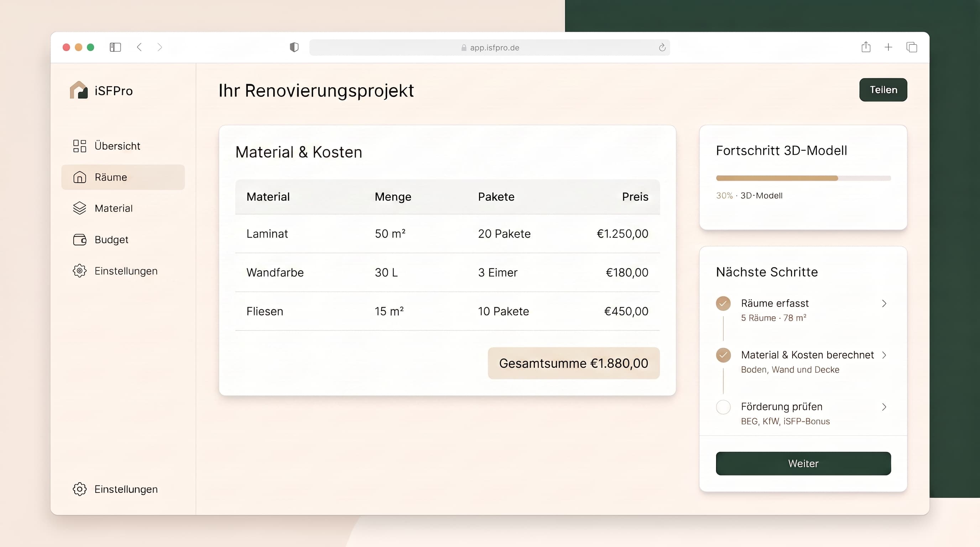The image size is (980, 547).
Task: Click the Gesamtsumme €1.880,00 badge
Action: 573,363
